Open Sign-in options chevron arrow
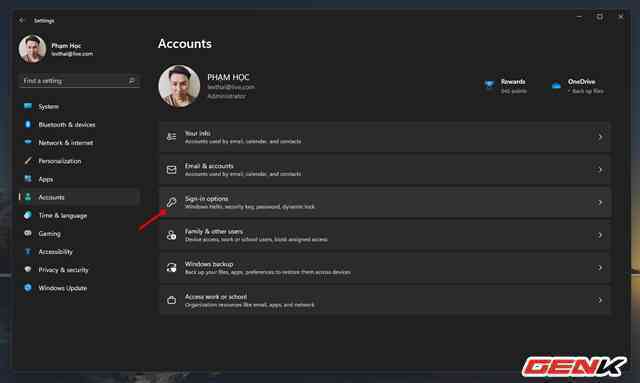The height and width of the screenshot is (383, 640). coord(600,202)
